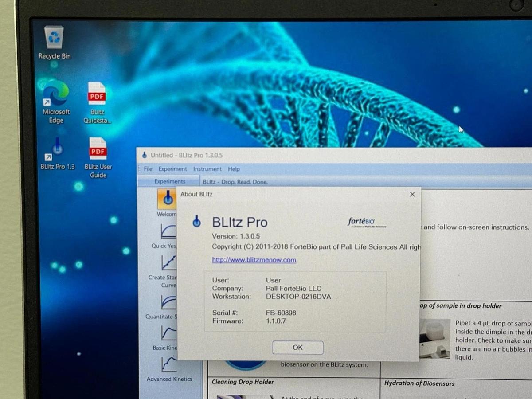Open the BLItz Quickstart PDF icon
Screen dimensions: 532x399
[x=97, y=103]
